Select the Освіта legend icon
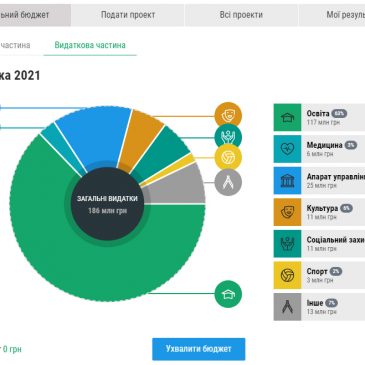 coord(287,117)
